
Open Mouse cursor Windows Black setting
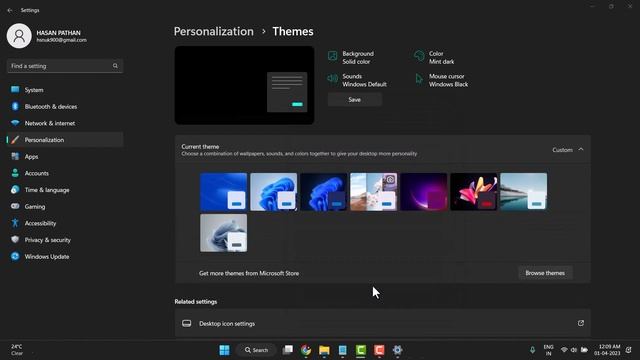point(441,80)
